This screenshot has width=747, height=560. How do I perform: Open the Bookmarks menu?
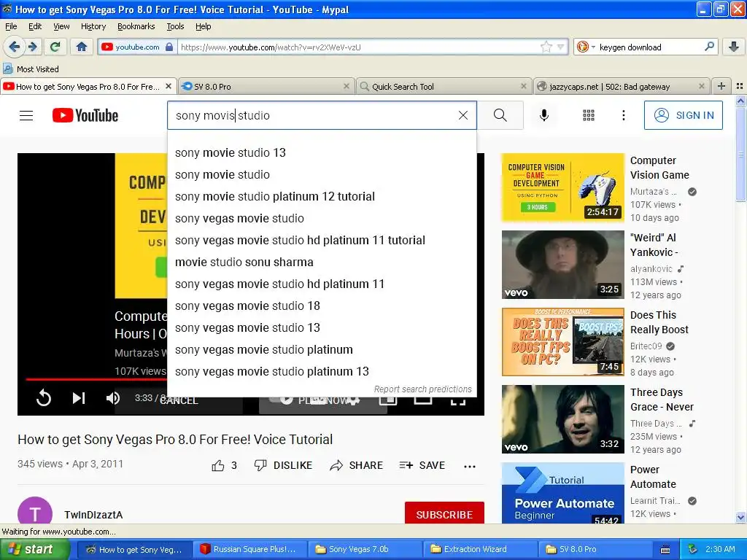point(136,26)
